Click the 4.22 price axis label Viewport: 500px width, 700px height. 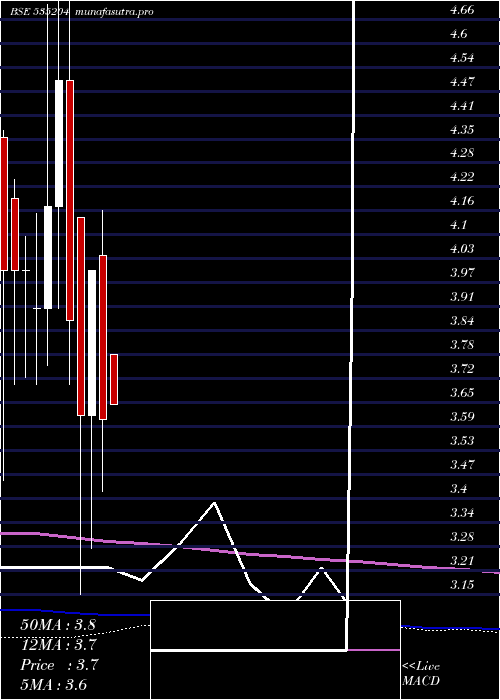[x=462, y=178]
